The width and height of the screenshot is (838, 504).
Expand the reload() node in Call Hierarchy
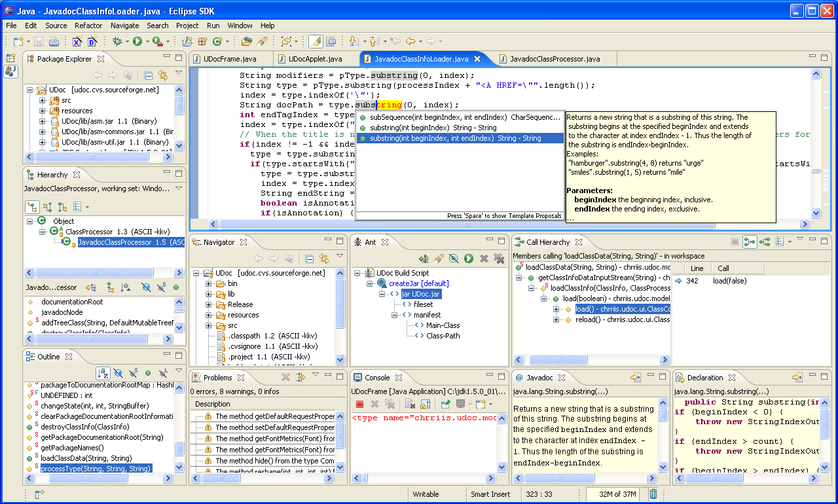click(x=556, y=319)
